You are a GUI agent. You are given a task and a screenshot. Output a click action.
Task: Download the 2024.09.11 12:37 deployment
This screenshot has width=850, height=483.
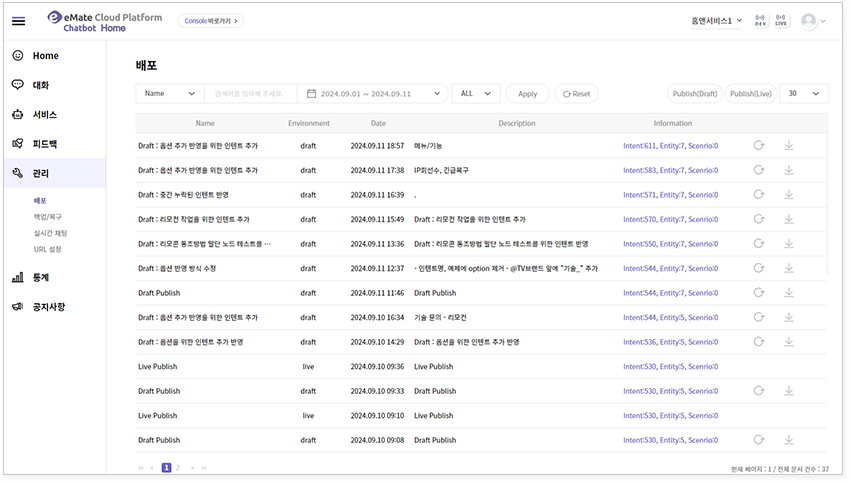(x=789, y=268)
